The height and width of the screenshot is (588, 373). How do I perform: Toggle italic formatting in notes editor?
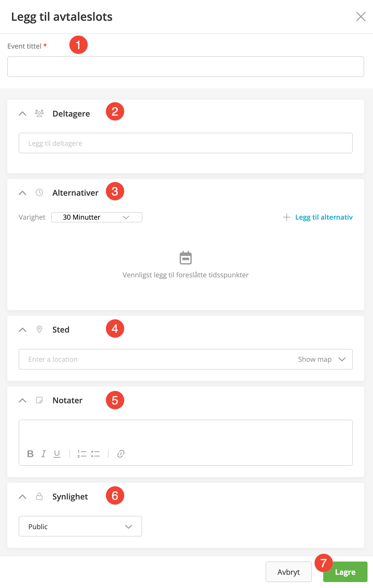[44, 454]
